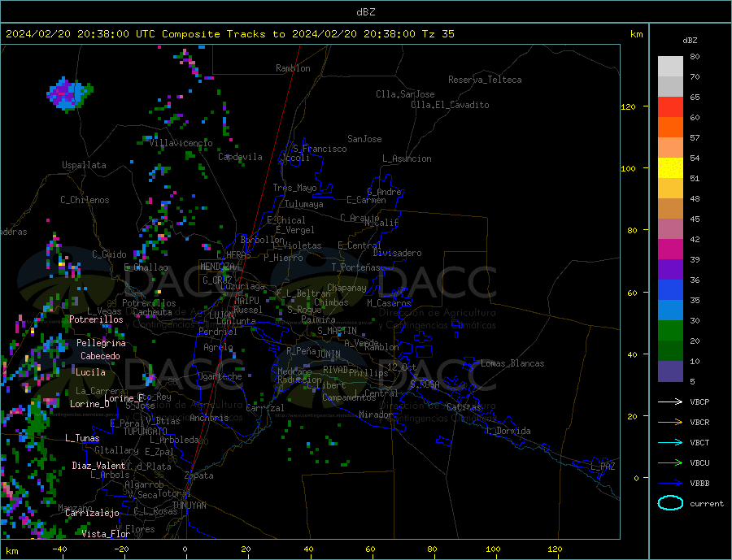Click the Capdevila label
Screen dimensions: 732x560
[x=240, y=157]
